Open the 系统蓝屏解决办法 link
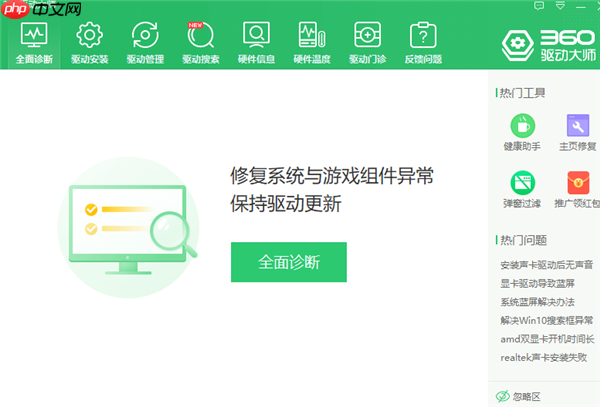 tap(537, 302)
